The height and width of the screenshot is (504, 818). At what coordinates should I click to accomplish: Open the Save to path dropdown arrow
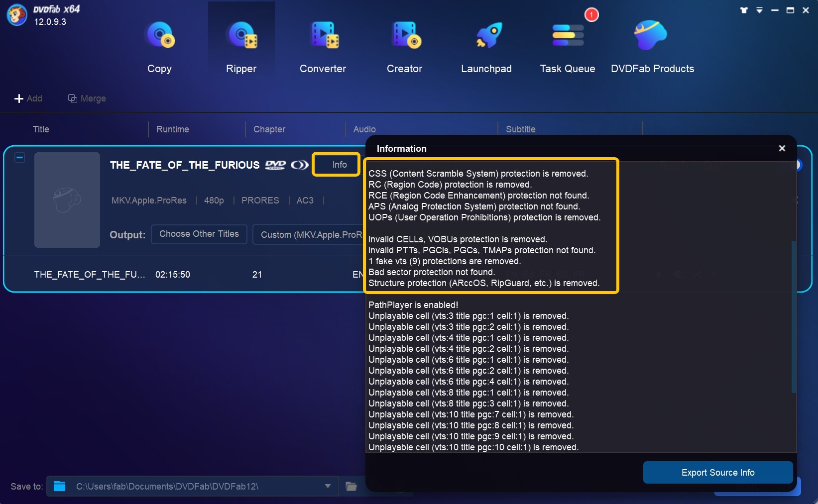click(328, 486)
